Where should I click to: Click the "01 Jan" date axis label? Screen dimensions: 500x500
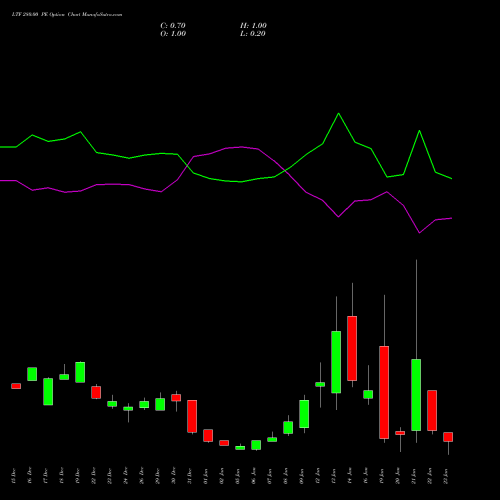tap(205, 476)
